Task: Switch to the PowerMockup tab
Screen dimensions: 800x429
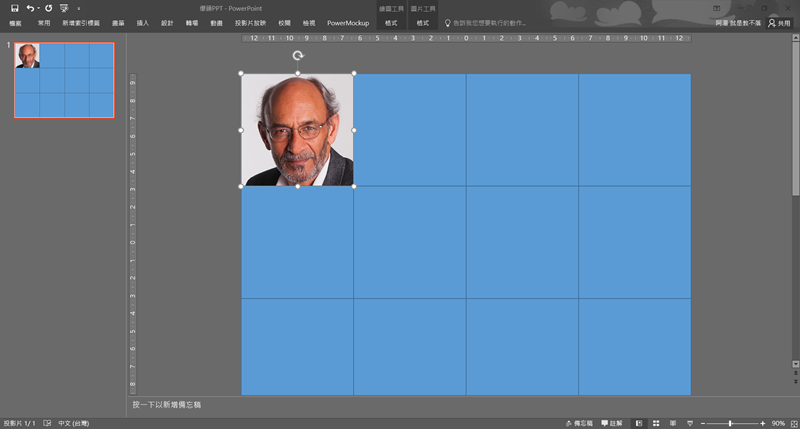Action: (348, 22)
